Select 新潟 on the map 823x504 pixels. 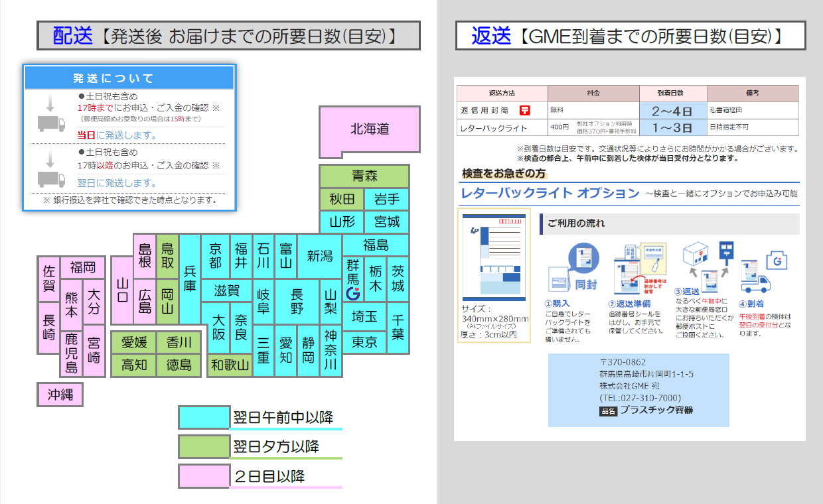[x=319, y=256]
